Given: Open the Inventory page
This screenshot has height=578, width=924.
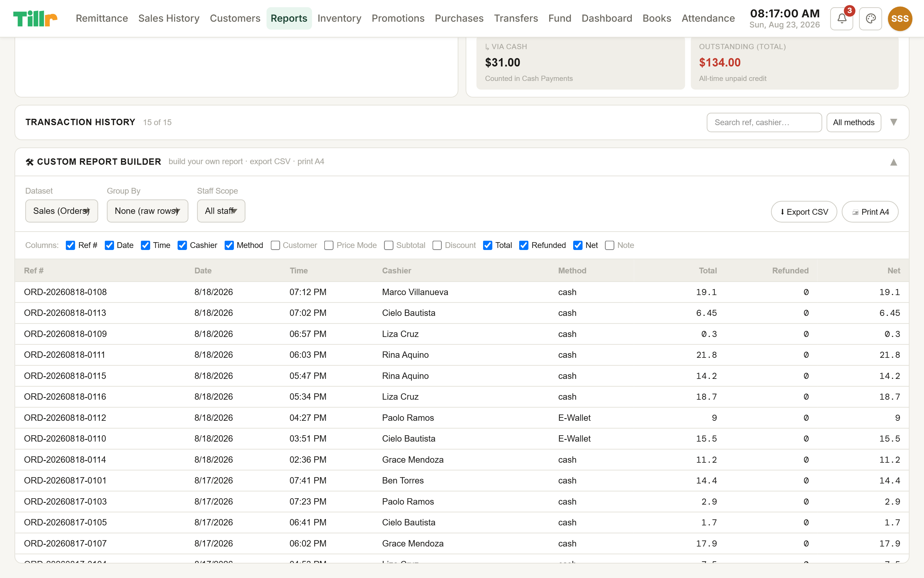Looking at the screenshot, I should click(x=339, y=18).
